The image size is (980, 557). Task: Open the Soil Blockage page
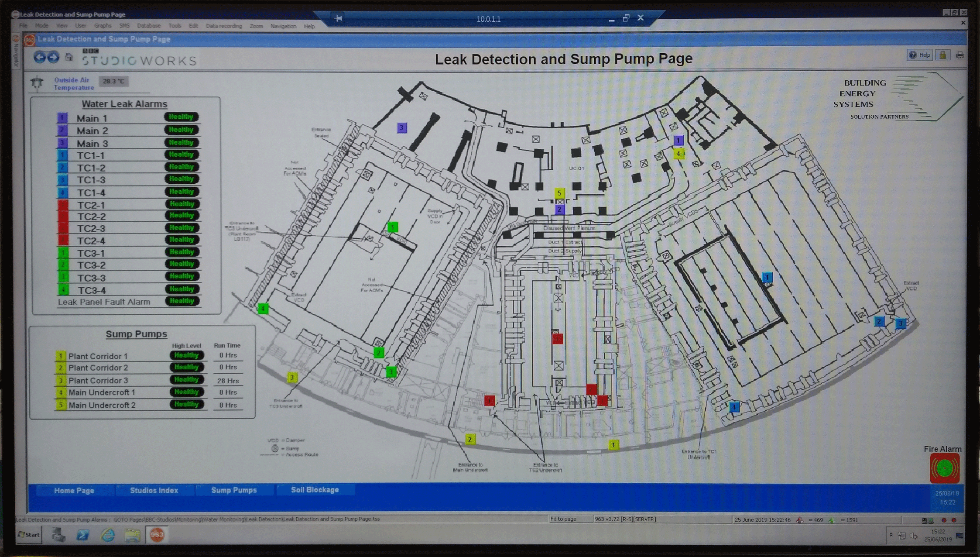(315, 490)
